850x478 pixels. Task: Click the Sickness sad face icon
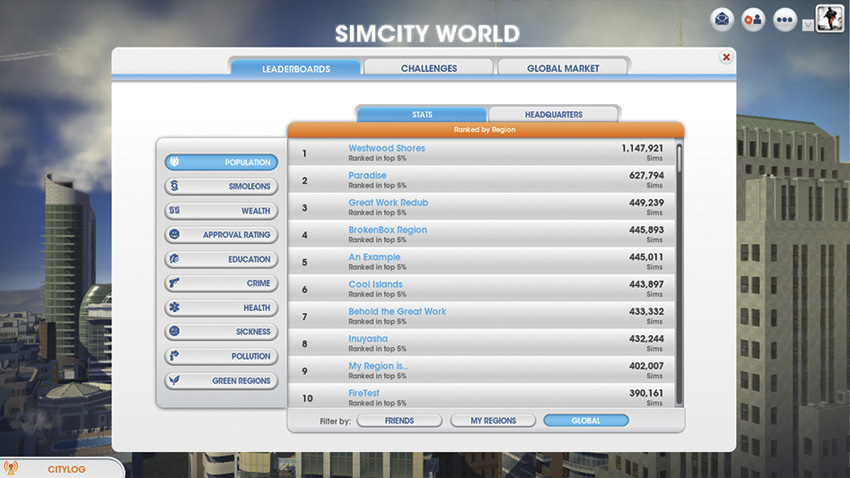(174, 331)
